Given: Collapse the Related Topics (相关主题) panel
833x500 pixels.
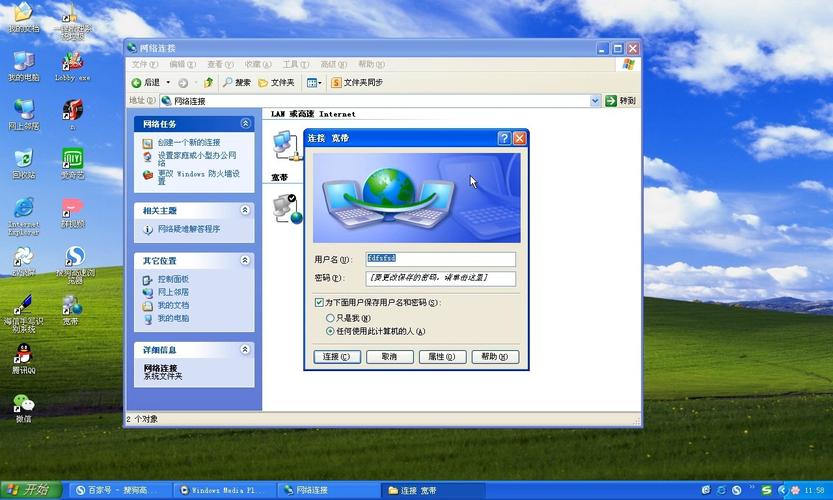Looking at the screenshot, I should point(245,210).
